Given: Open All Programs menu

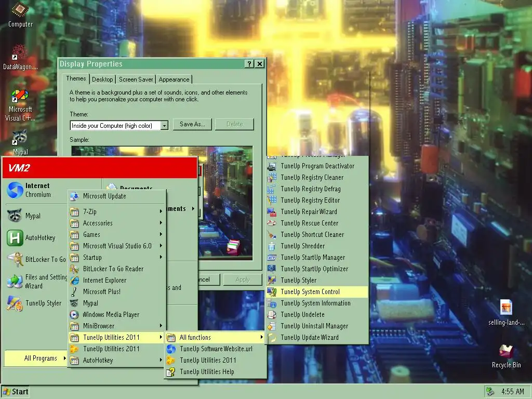Looking at the screenshot, I should pos(36,358).
